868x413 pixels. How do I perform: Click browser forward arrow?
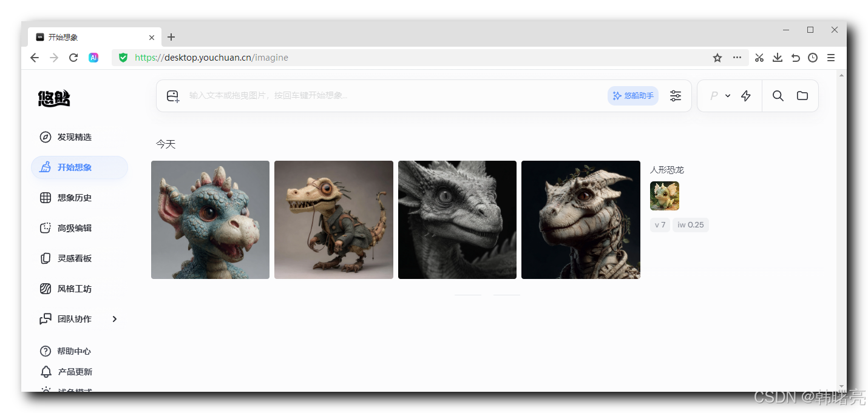[x=54, y=58]
